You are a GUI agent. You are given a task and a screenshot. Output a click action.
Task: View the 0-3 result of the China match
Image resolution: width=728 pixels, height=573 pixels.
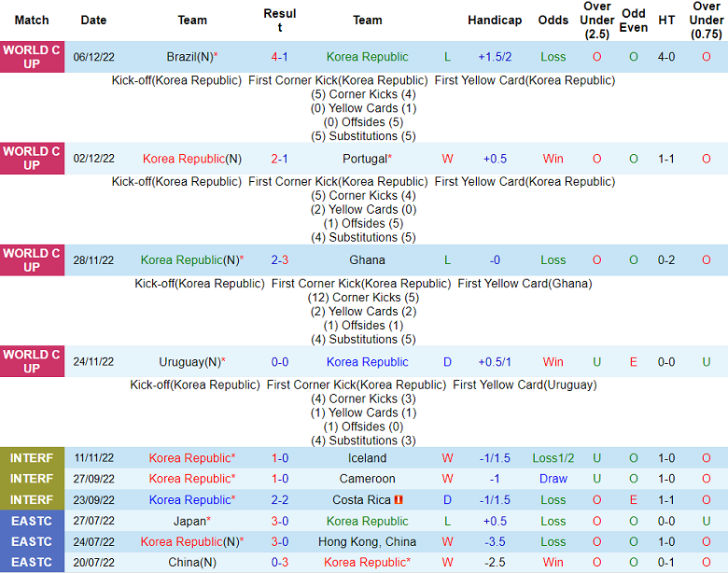pos(280,563)
